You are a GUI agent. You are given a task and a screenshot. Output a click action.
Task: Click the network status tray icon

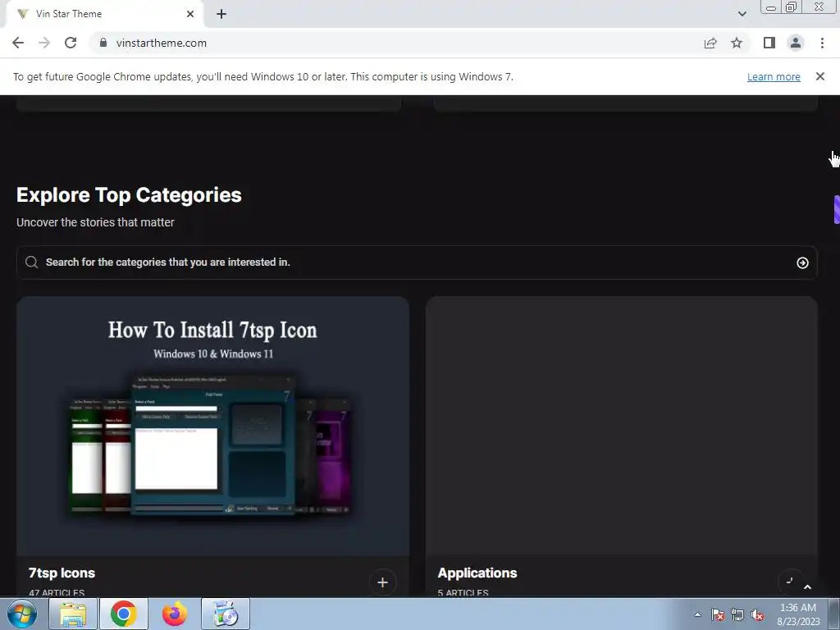click(737, 614)
